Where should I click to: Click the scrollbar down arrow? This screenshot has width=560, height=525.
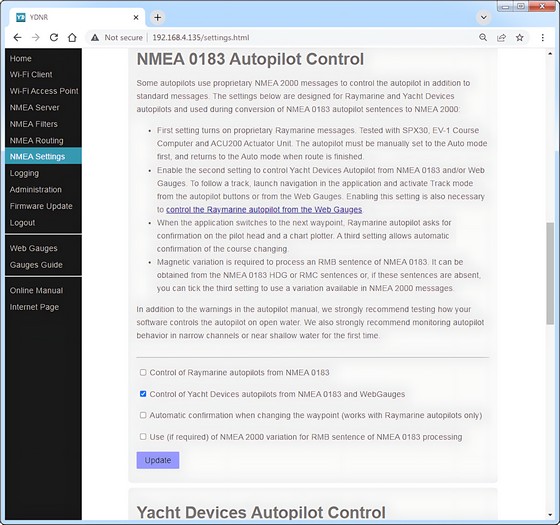point(550,515)
